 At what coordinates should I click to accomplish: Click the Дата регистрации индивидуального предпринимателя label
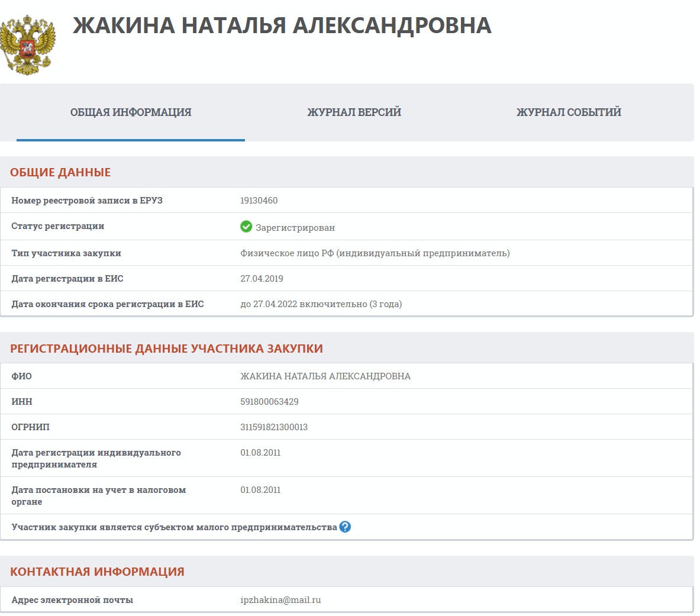point(96,459)
